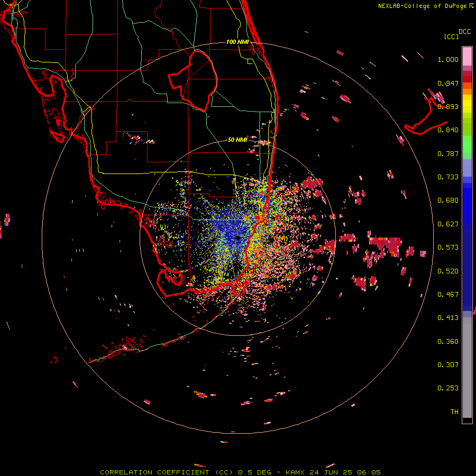This screenshot has height=476, width=476.
Task: Select the 0.787 scale value
Action: coord(448,153)
